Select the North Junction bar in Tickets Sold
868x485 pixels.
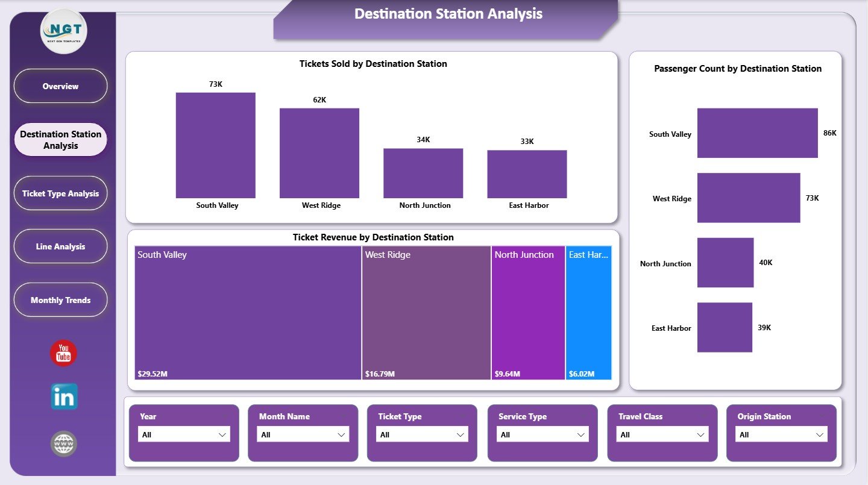[x=423, y=174]
